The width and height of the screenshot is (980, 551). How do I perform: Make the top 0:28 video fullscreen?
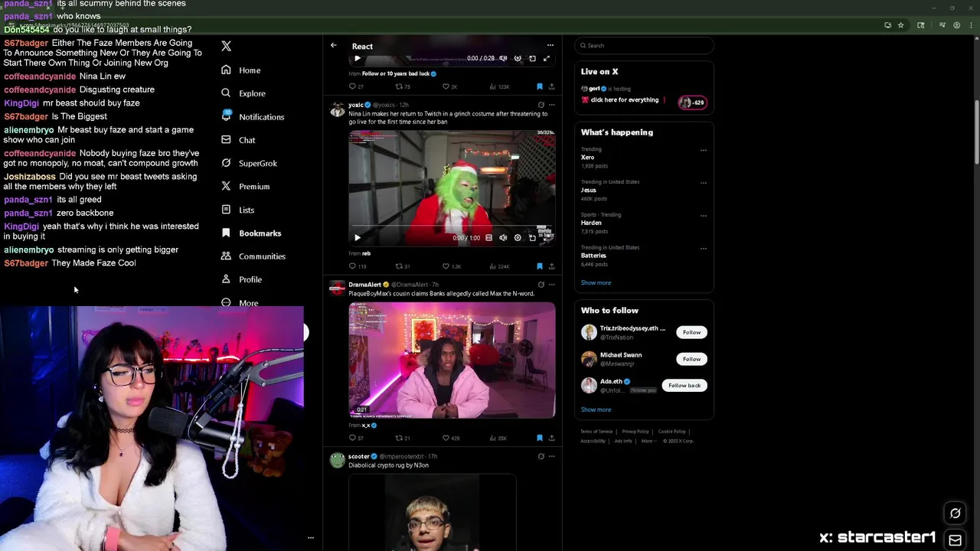click(547, 58)
